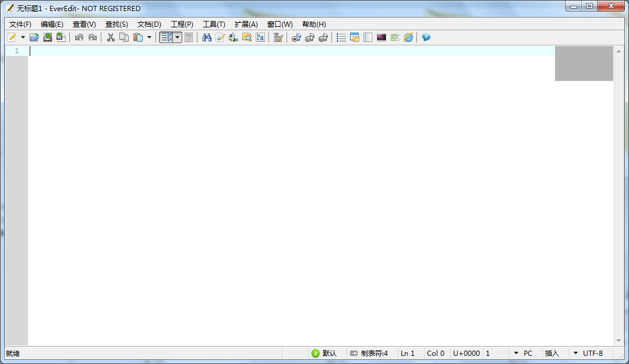Click the Ln 1 status entry

click(x=408, y=353)
